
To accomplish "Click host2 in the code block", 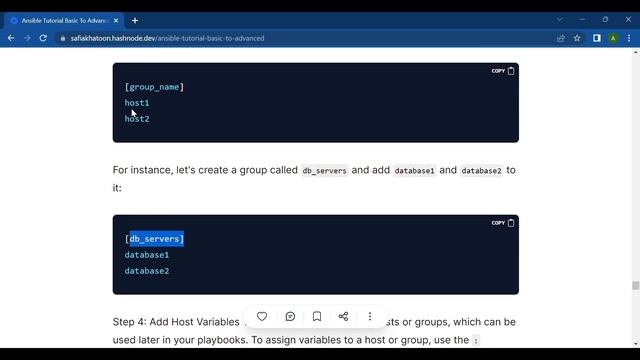I will (x=137, y=119).
